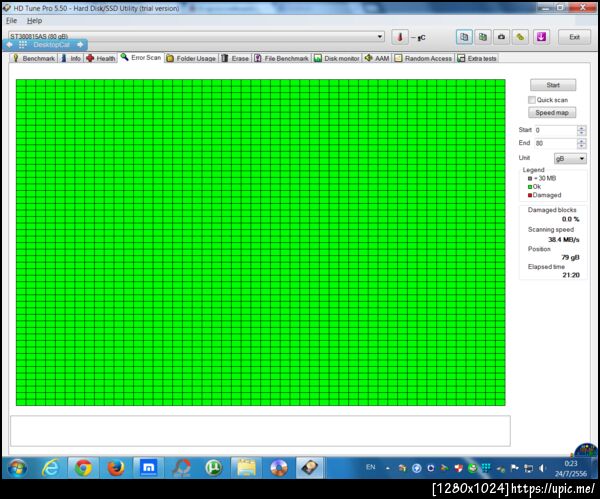Click the network tray icon
This screenshot has height=499, width=600.
528,468
